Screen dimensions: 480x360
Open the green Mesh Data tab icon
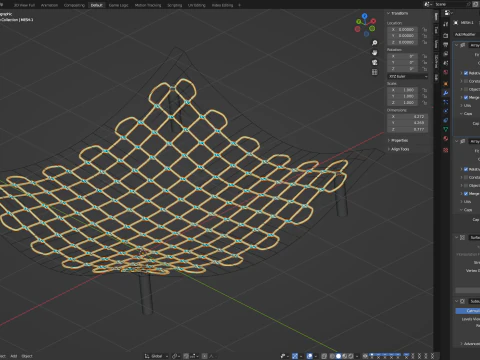pos(446,129)
